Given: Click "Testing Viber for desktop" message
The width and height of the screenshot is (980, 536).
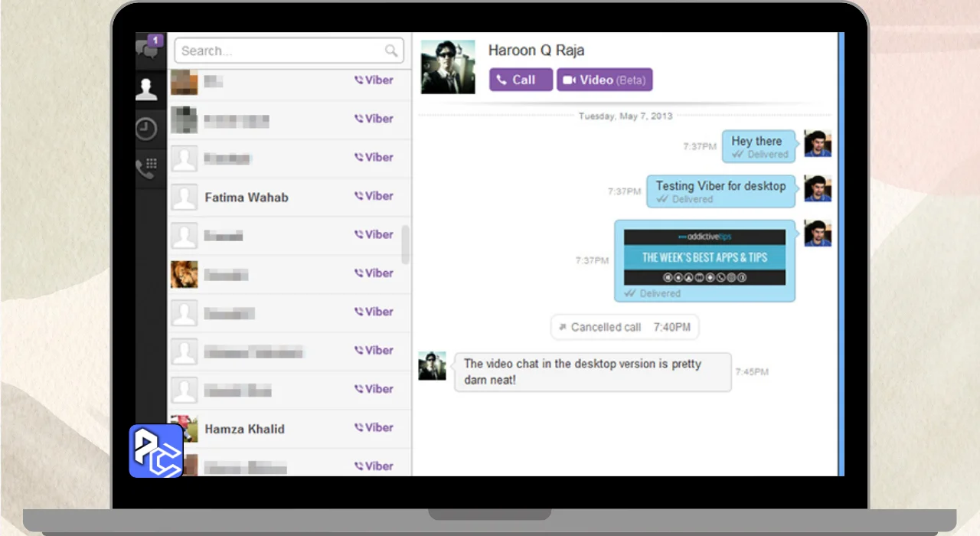Looking at the screenshot, I should click(721, 191).
